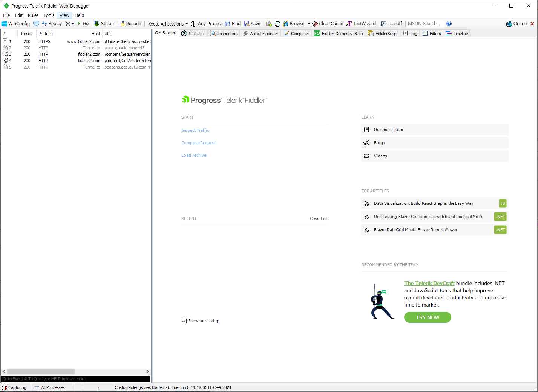538x392 pixels.
Task: Toggle Stream mode
Action: 104,23
